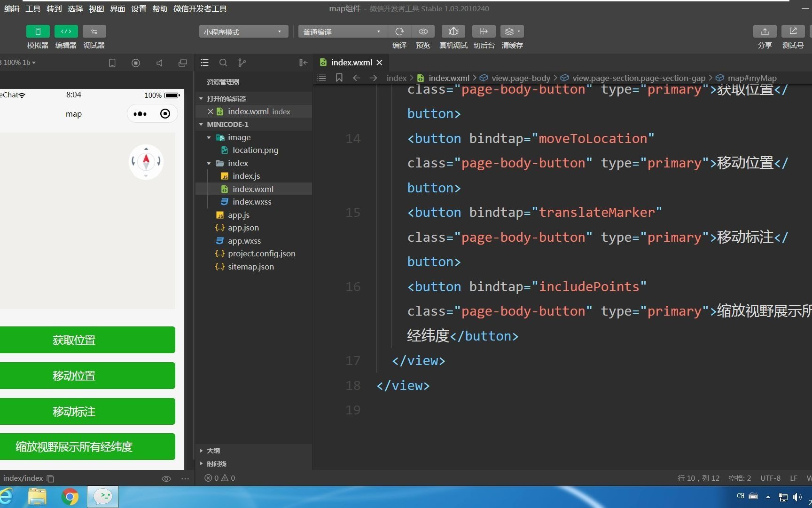
Task: Open the compile mode dropdown
Action: click(343, 32)
